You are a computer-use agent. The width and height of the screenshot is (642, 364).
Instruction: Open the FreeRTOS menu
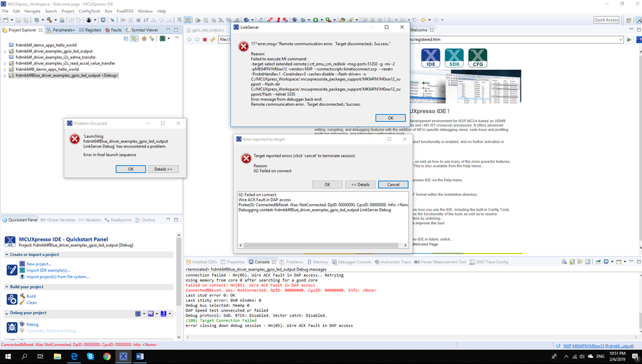click(125, 11)
